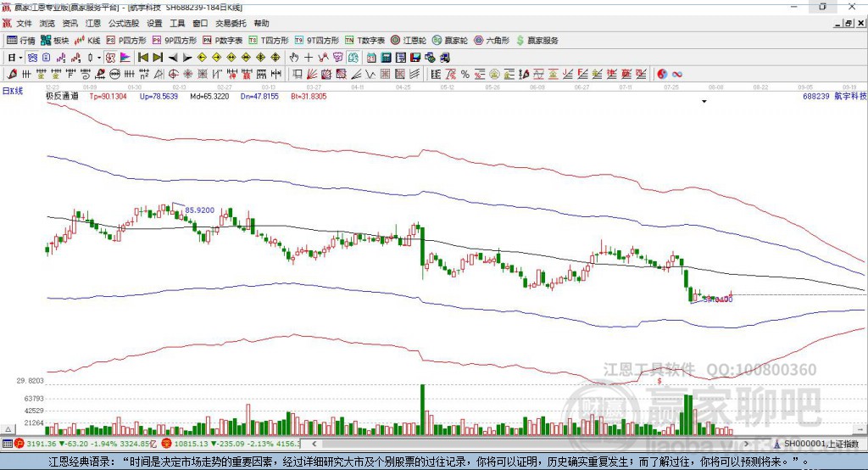Open the 文件 menu

[x=24, y=23]
